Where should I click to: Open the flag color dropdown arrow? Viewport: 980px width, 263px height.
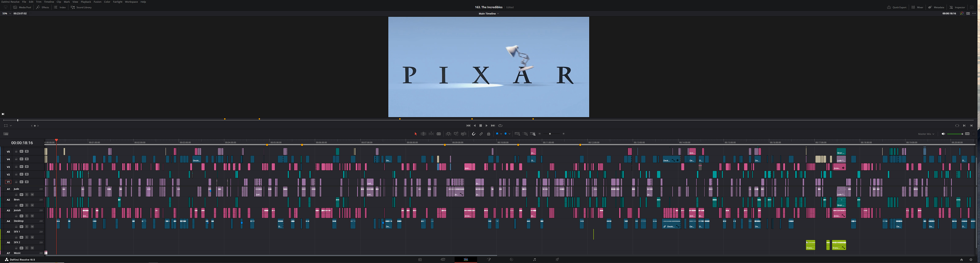coord(501,134)
